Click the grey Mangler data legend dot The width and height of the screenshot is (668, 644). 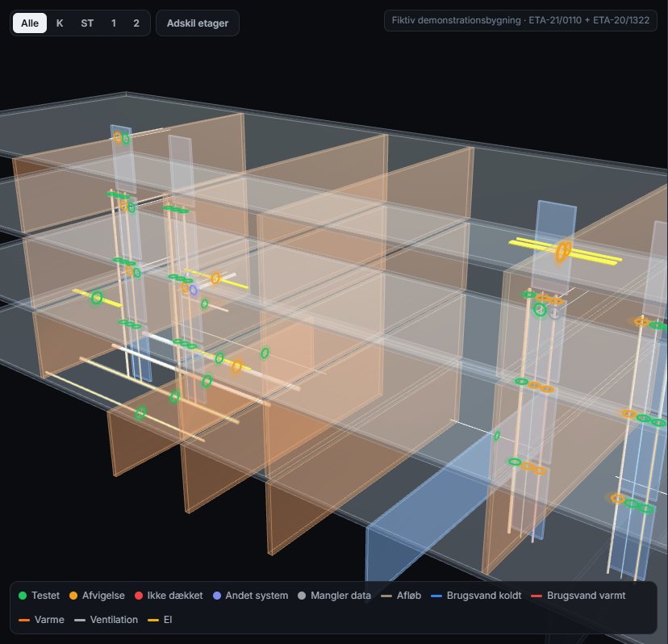click(x=302, y=596)
